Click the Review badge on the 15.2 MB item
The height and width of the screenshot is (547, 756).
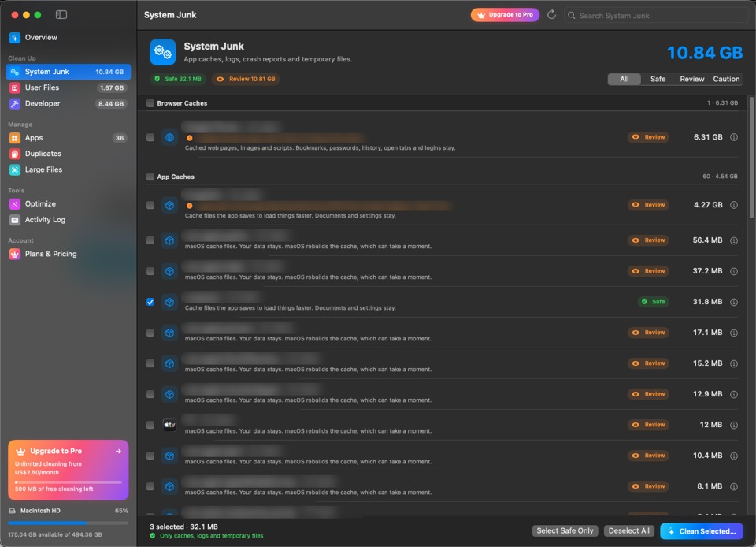648,363
